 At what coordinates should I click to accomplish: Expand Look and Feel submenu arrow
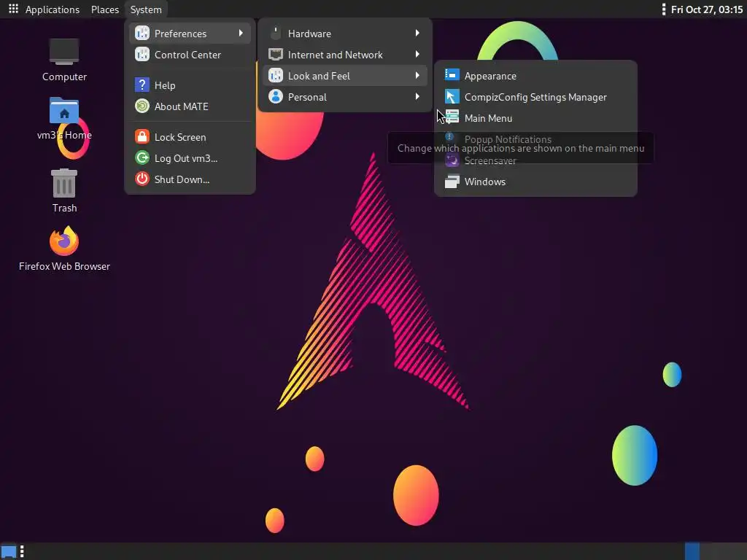click(x=417, y=75)
